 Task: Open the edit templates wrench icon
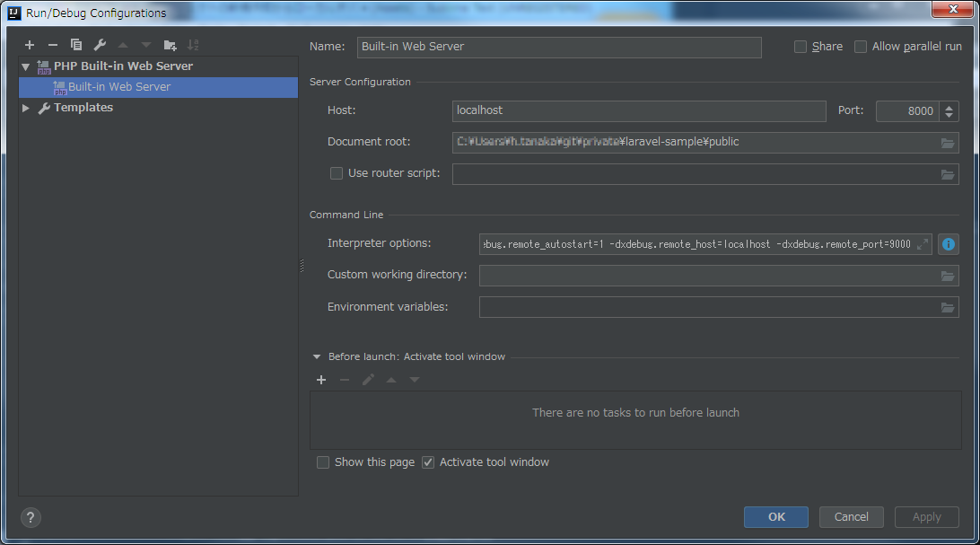(100, 45)
